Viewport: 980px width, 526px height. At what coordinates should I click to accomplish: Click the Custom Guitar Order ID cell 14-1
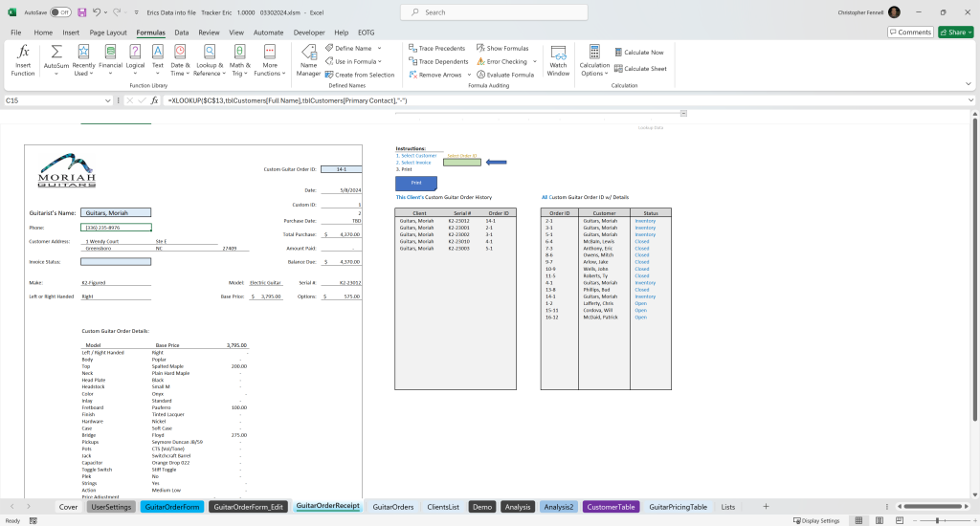pyautogui.click(x=342, y=169)
